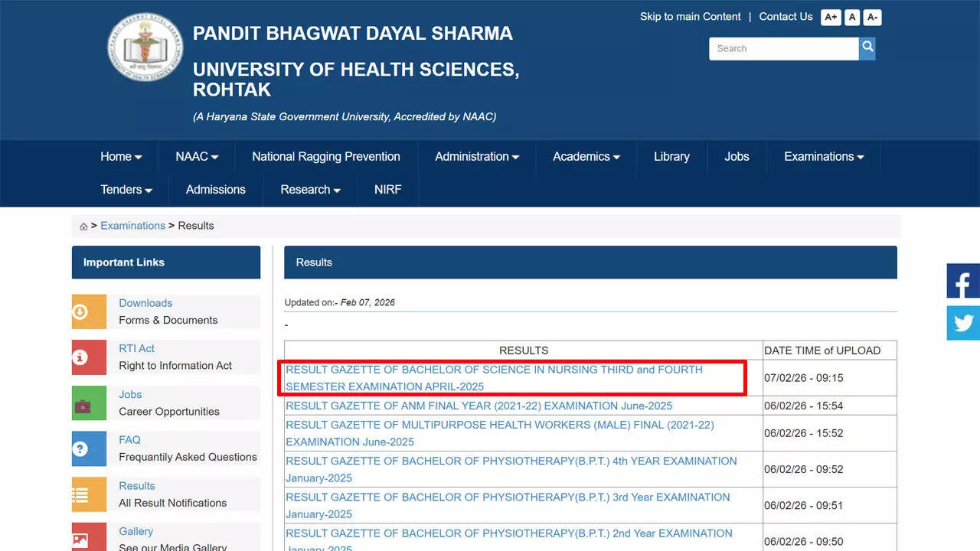Open the Facebook social icon
Screen dimensions: 980x551
963,281
